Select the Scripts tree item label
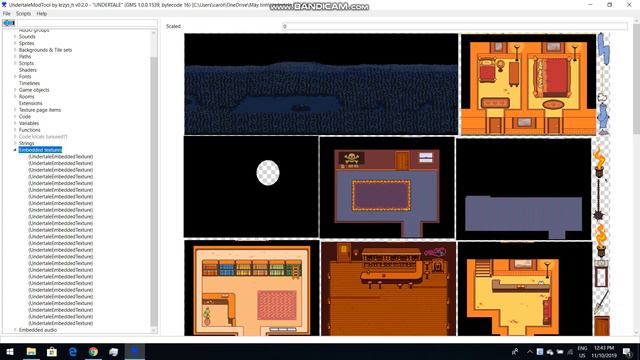Viewport: 640px width, 360px height. click(26, 63)
